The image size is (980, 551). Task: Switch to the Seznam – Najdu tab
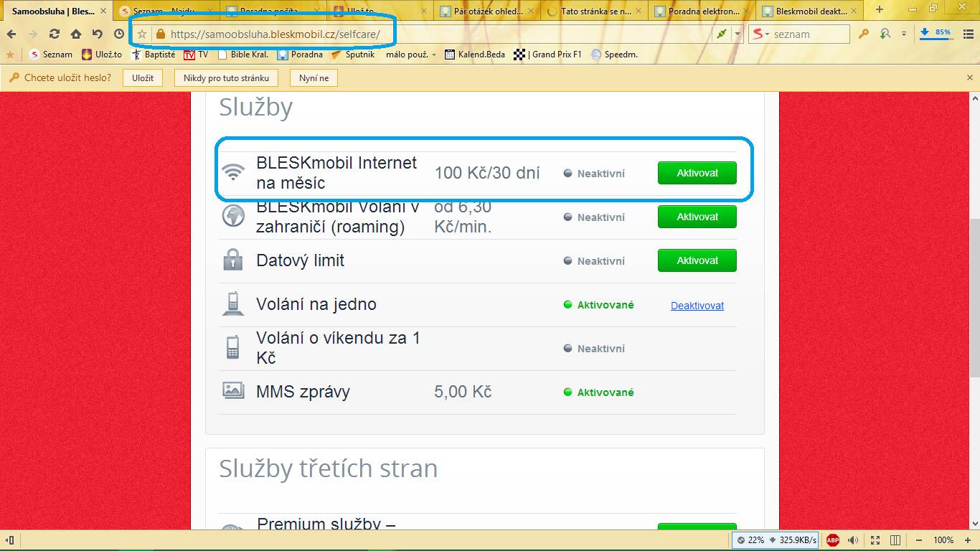pyautogui.click(x=165, y=11)
